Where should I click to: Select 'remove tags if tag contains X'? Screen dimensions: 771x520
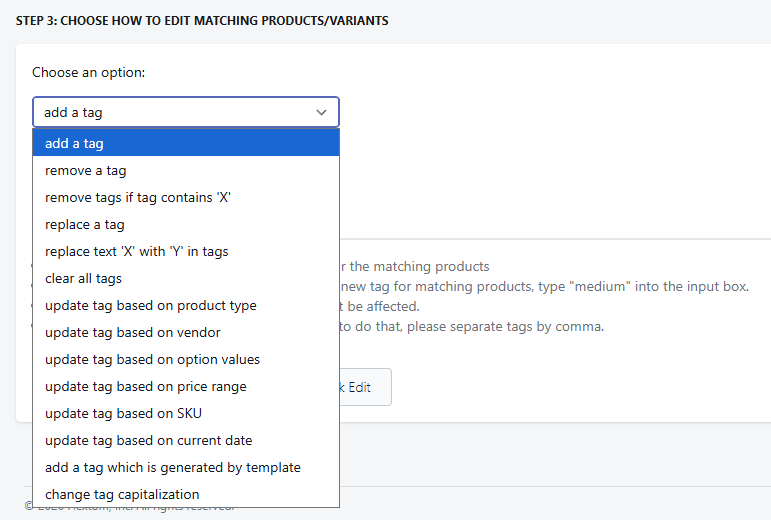(186, 198)
